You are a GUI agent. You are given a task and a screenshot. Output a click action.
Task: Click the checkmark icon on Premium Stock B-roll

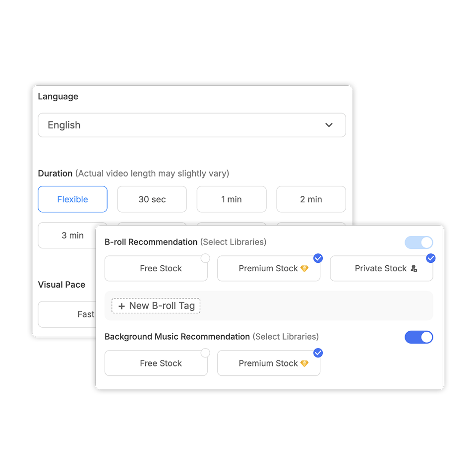point(318,258)
